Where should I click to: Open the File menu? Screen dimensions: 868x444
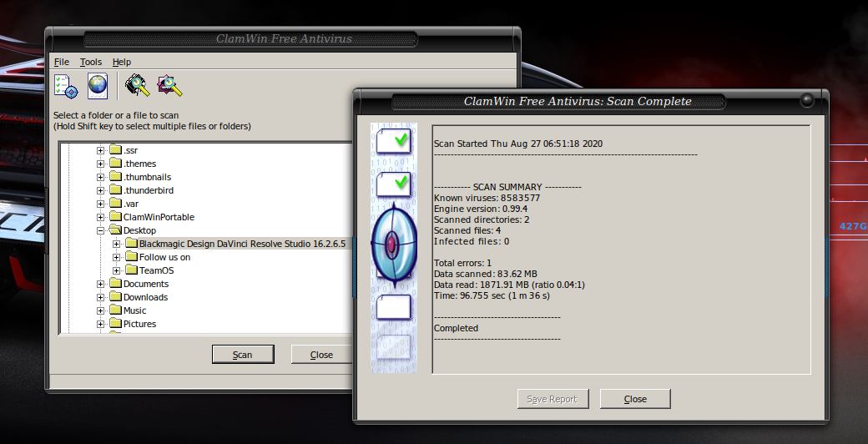62,62
